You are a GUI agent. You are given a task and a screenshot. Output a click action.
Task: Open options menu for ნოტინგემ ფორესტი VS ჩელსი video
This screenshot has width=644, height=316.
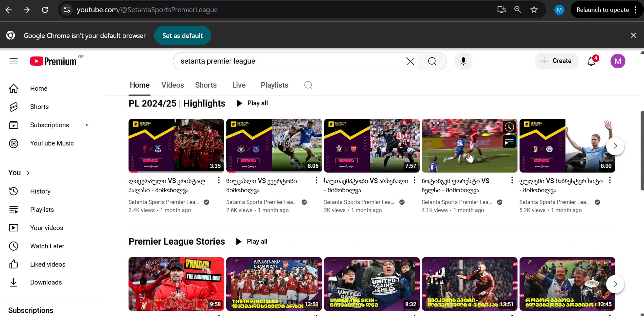pos(512,180)
